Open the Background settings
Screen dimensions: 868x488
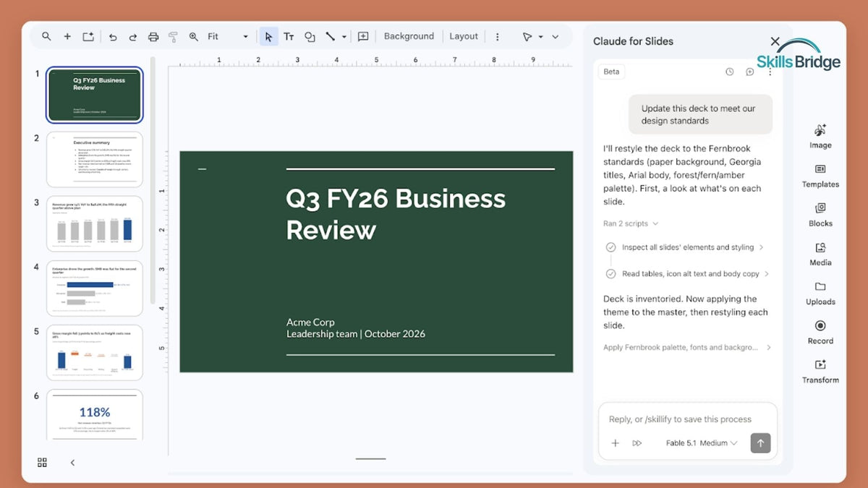[x=409, y=36]
